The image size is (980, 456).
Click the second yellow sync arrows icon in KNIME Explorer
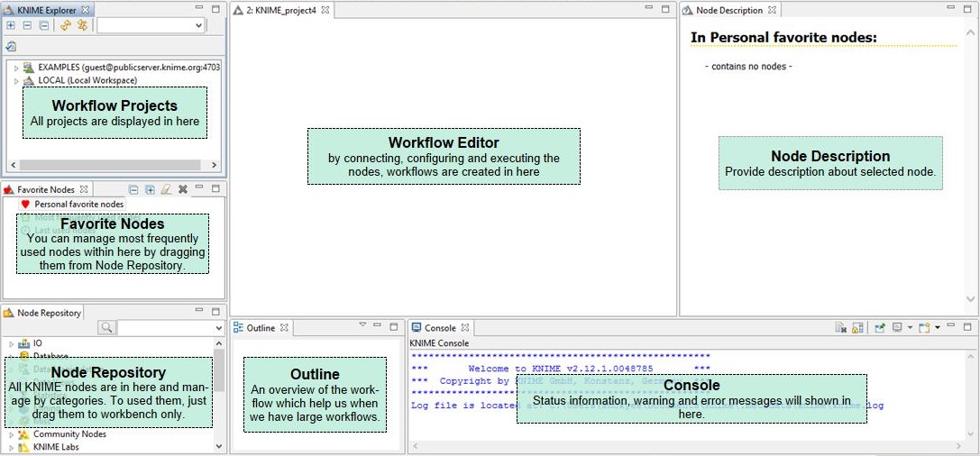point(82,25)
